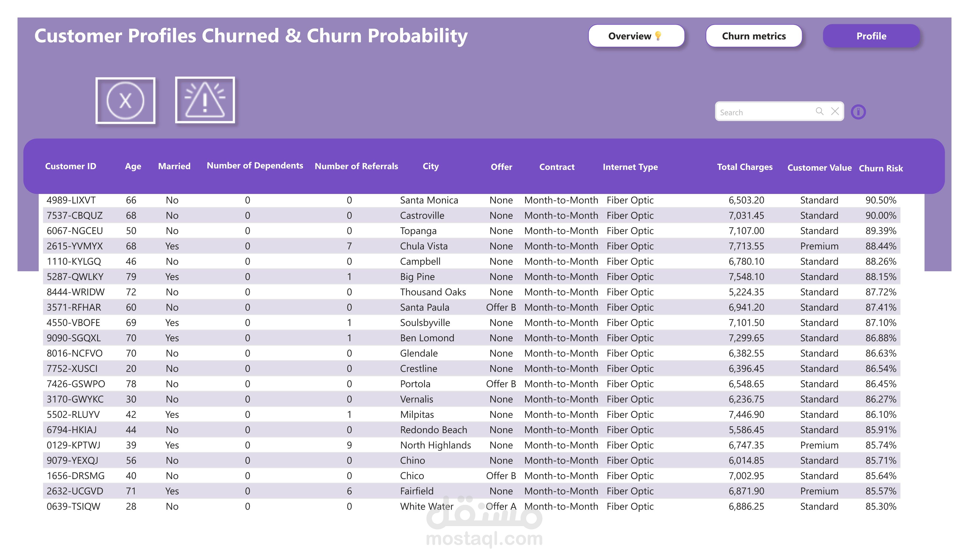969x560 pixels.
Task: Sort by Married column header
Action: pyautogui.click(x=174, y=166)
